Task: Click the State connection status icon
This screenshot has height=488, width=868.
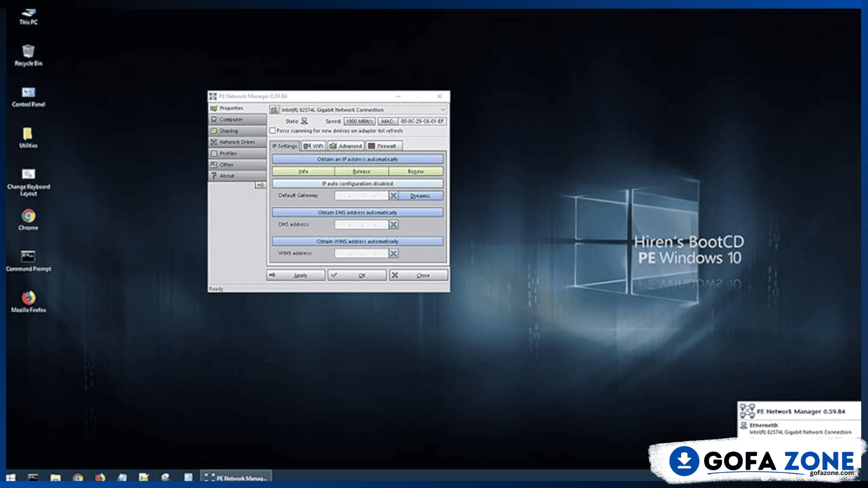Action: click(304, 121)
